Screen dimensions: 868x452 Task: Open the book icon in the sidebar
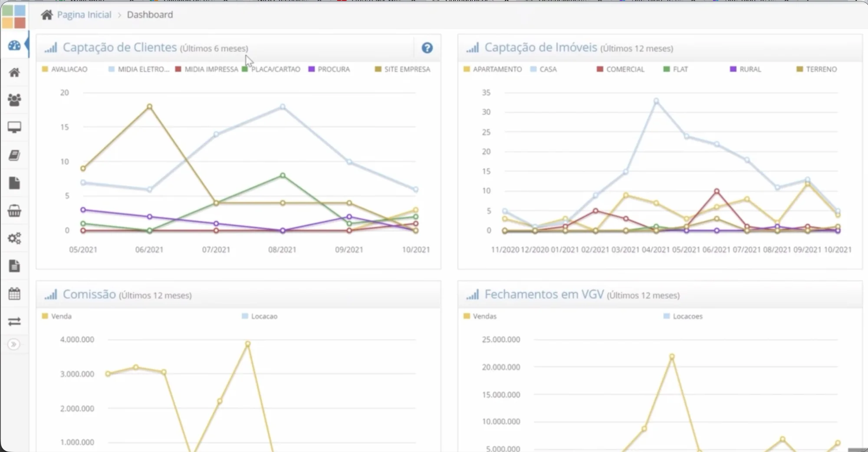click(x=14, y=155)
